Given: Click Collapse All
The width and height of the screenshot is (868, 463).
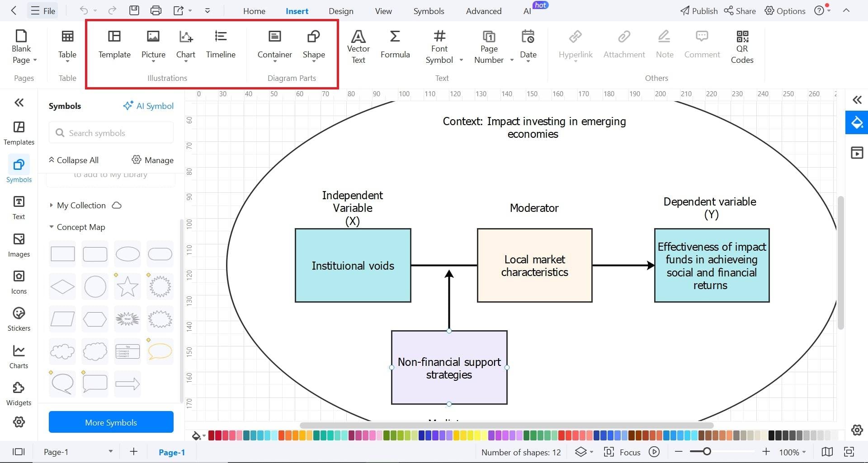Looking at the screenshot, I should tap(74, 160).
